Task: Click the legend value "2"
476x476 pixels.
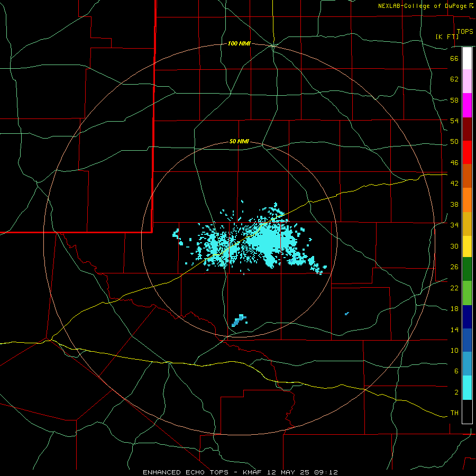Action: tap(456, 392)
